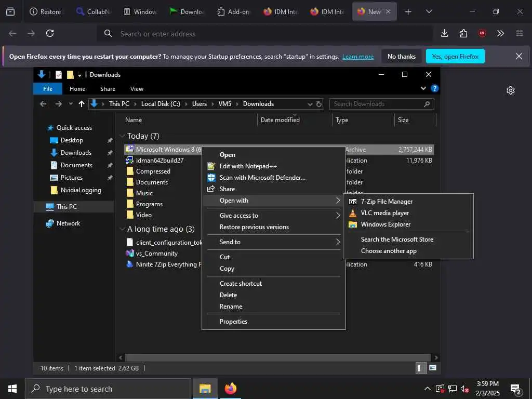
Task: Collapse the A long time ago group
Action: 122,229
